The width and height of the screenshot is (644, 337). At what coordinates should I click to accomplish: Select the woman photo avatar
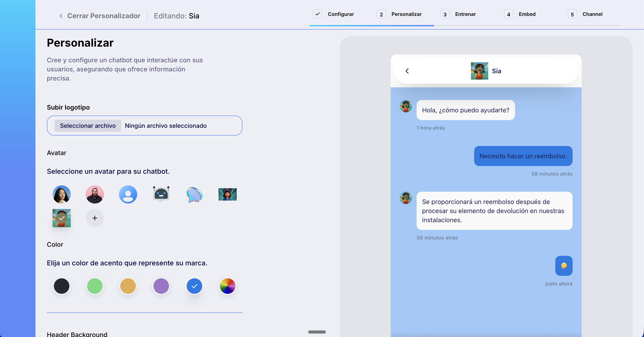pyautogui.click(x=61, y=194)
